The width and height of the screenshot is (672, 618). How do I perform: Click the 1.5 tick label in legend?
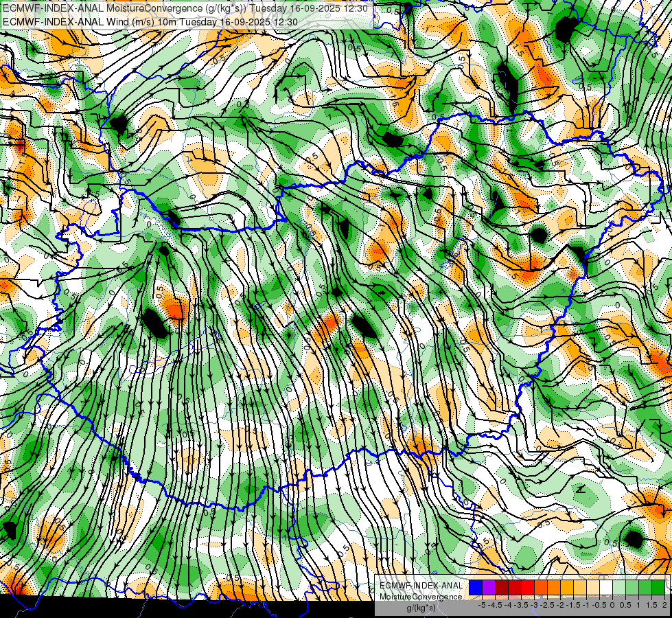point(651,605)
